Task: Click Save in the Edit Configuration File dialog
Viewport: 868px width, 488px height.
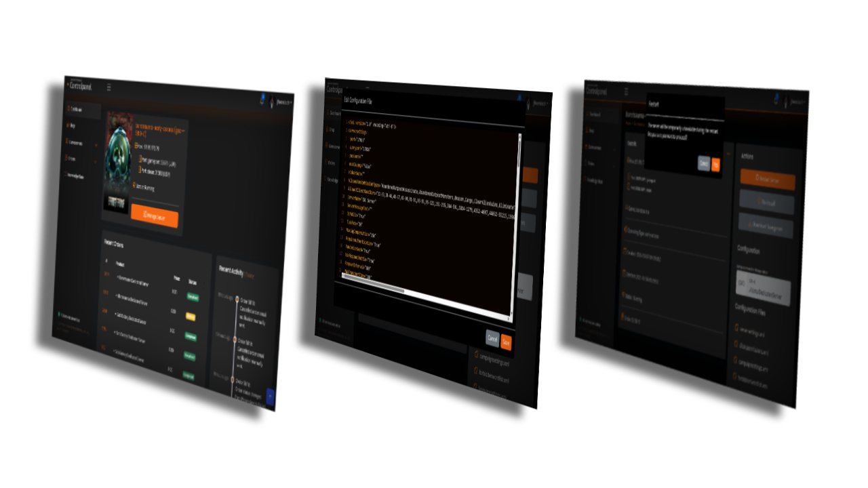Action: (506, 342)
